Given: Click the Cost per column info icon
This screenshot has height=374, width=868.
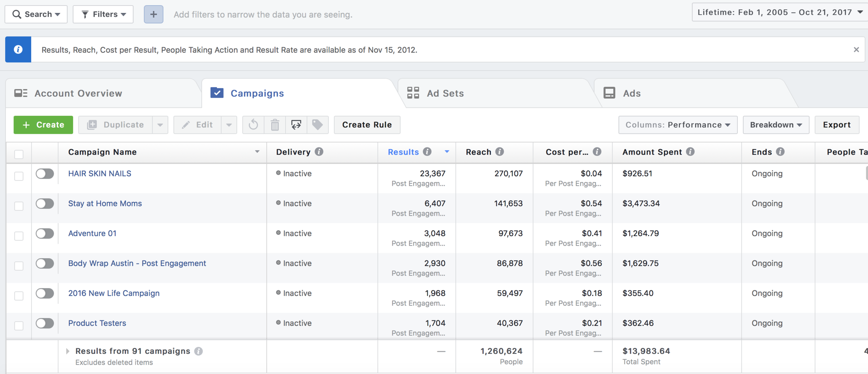Looking at the screenshot, I should pos(597,152).
